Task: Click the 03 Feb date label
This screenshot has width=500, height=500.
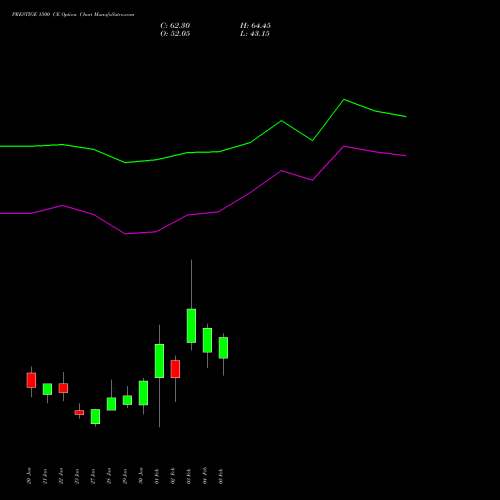Action: (189, 476)
